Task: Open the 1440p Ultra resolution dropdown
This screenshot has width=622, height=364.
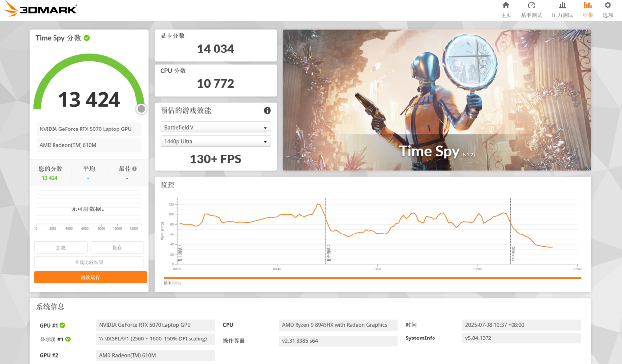Action: coord(216,141)
